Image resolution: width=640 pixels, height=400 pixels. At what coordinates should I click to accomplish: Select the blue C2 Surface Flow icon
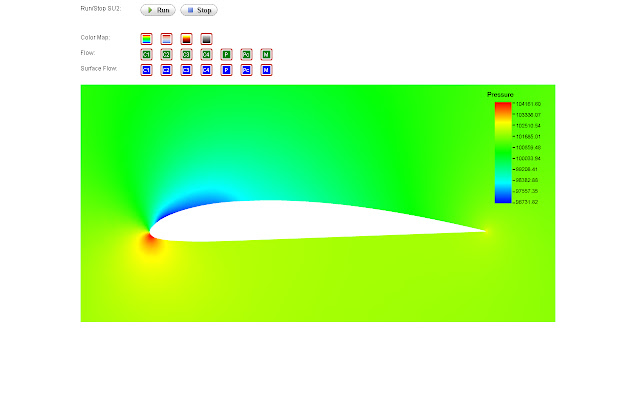click(x=167, y=70)
